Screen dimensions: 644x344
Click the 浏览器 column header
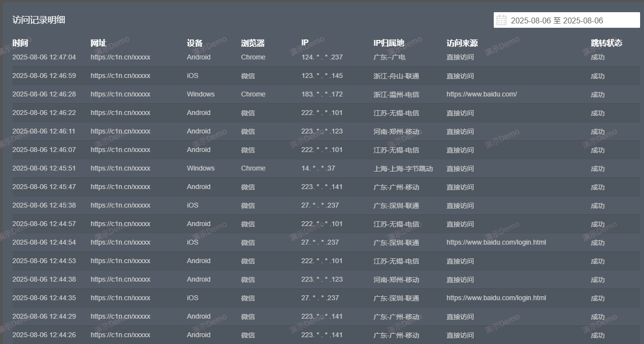pyautogui.click(x=252, y=43)
